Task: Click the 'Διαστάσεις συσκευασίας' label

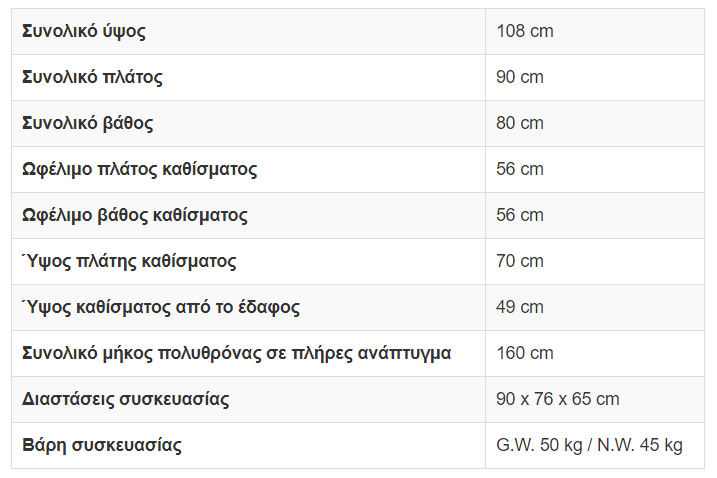Action: [126, 399]
